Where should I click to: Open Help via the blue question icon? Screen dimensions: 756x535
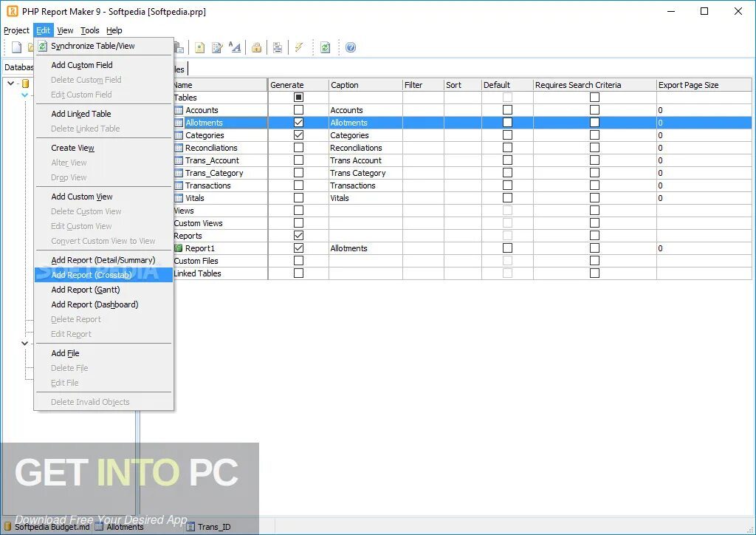click(351, 47)
